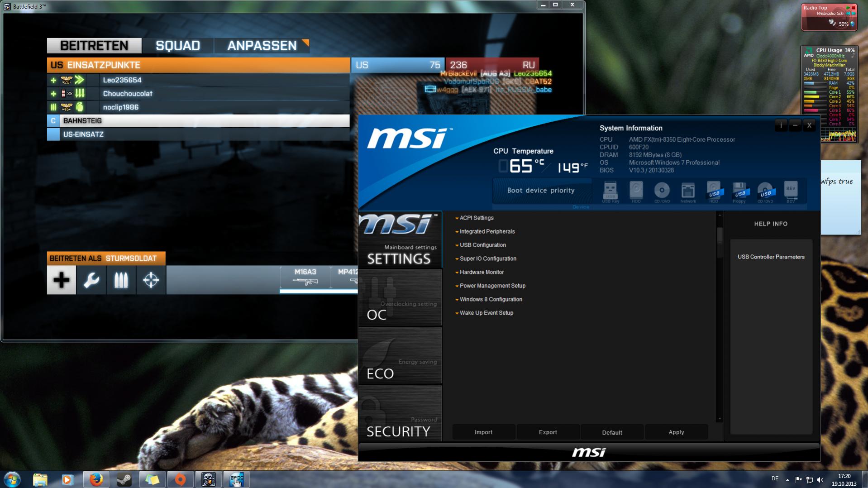The image size is (868, 488).
Task: Expand Power Management Setup entry
Action: point(492,286)
